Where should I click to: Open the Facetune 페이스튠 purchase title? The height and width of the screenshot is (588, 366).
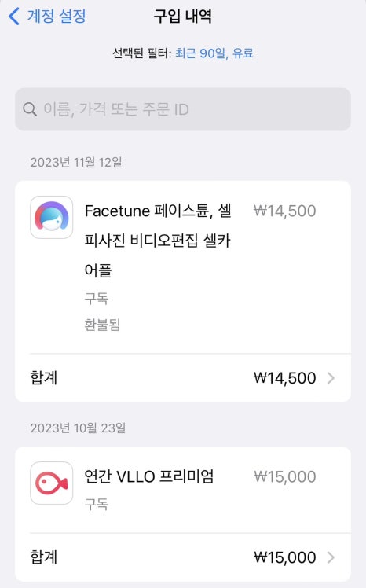point(158,241)
